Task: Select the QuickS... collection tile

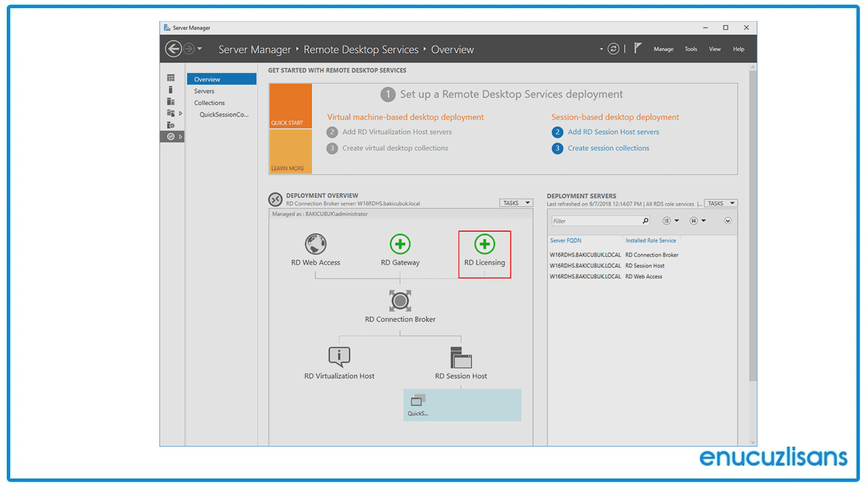Action: click(462, 405)
